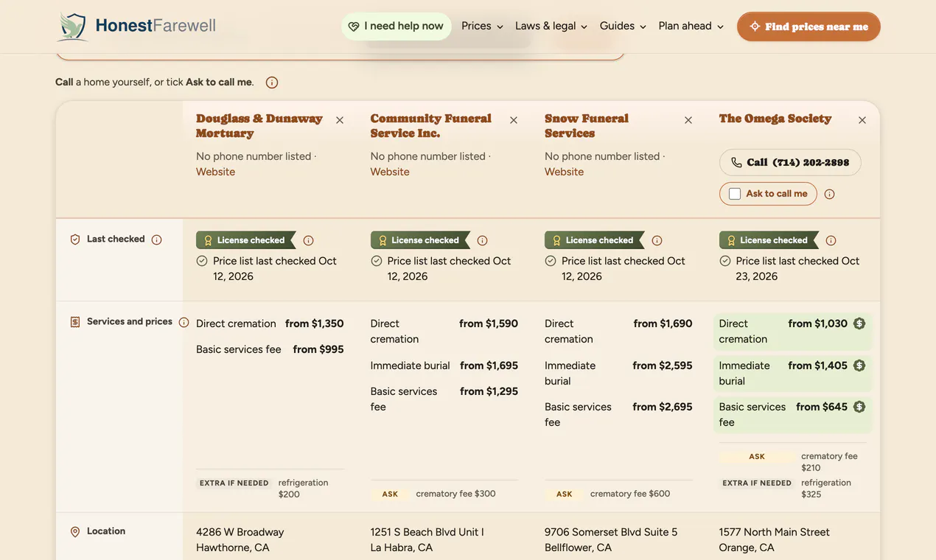This screenshot has width=936, height=560.
Task: Open info icon next to Services and prices
Action: point(184,322)
